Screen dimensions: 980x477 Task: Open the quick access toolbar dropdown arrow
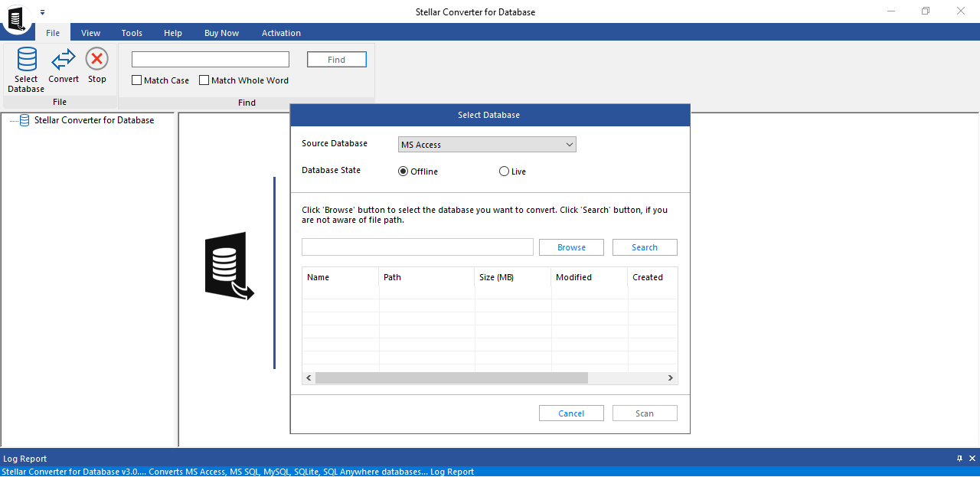pyautogui.click(x=43, y=12)
